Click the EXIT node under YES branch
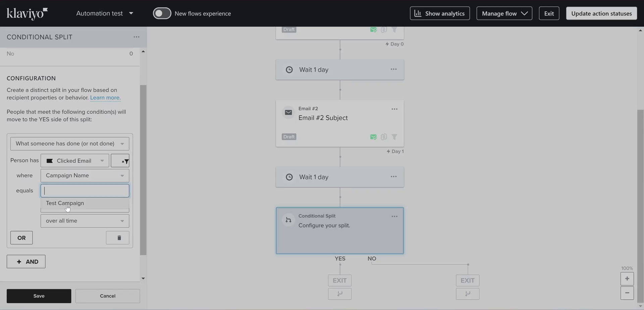 (x=340, y=280)
